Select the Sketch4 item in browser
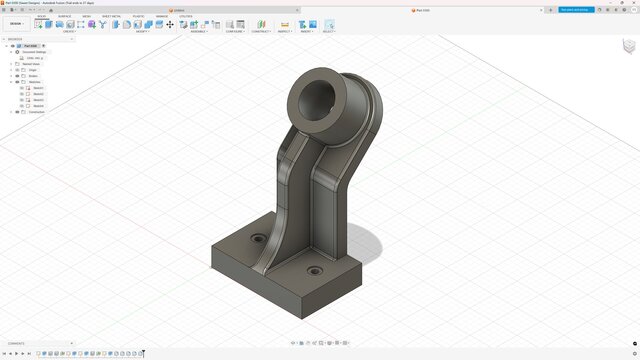The width and height of the screenshot is (640, 360). pos(38,106)
